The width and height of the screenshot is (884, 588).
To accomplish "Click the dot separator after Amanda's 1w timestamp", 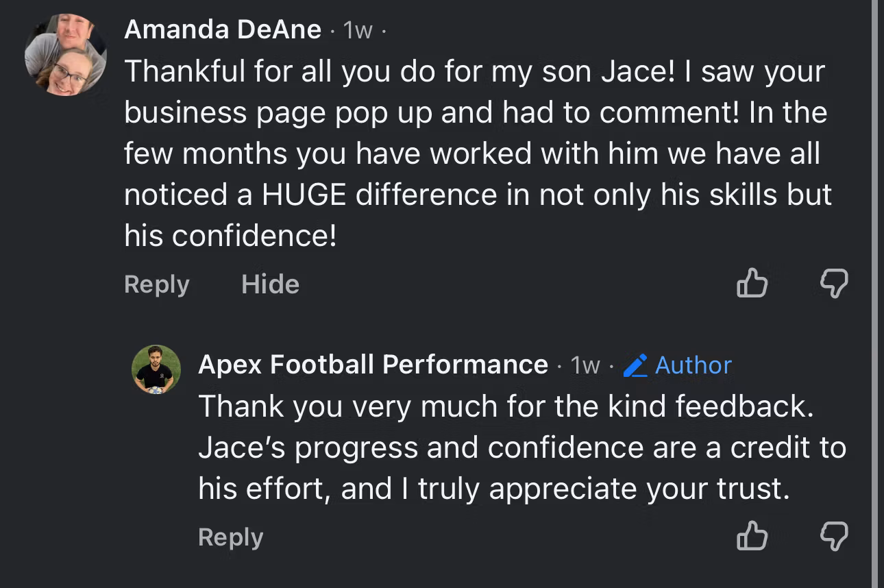I will click(x=384, y=30).
